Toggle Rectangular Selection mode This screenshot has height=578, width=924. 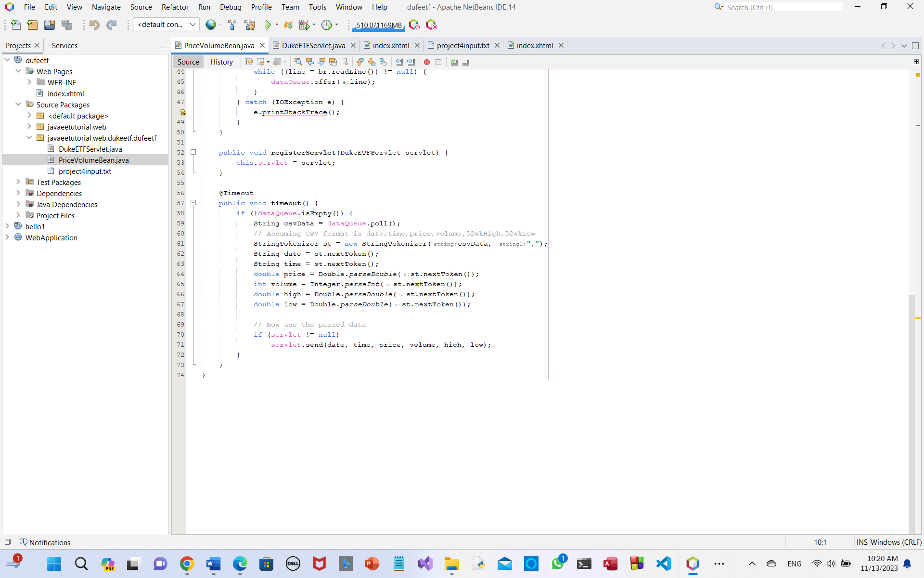pyautogui.click(x=344, y=62)
